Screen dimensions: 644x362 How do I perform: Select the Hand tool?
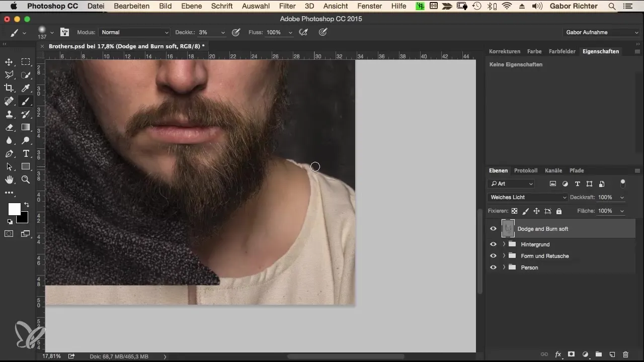point(9,179)
